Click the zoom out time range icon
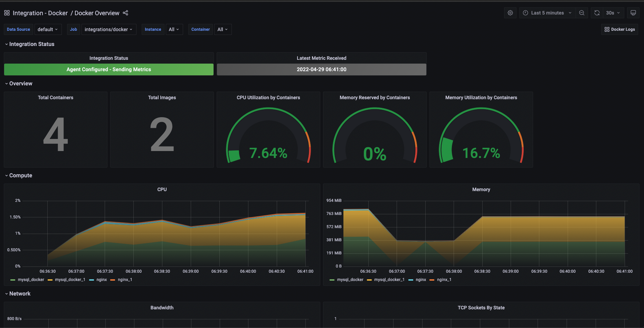Viewport: 644px width, 328px height. tap(582, 13)
